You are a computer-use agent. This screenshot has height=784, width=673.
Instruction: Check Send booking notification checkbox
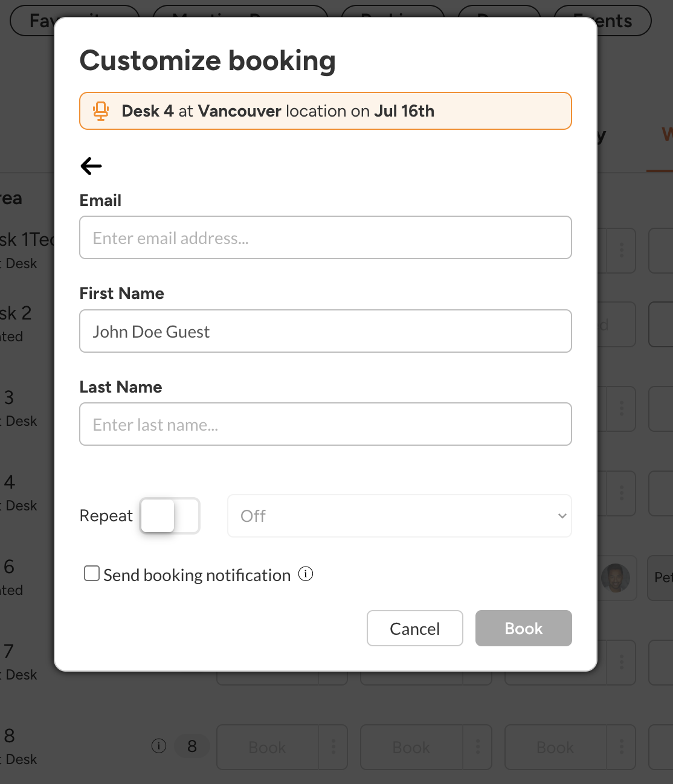pos(92,574)
